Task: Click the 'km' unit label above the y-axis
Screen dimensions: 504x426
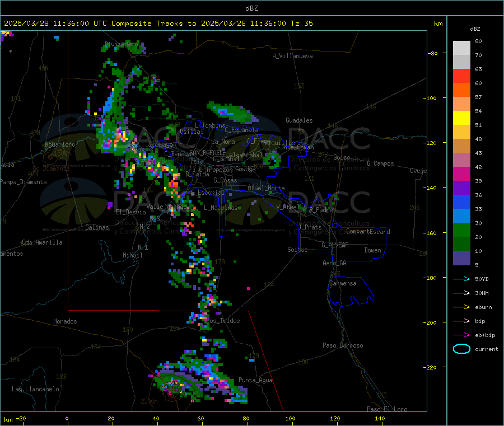Action: pyautogui.click(x=438, y=24)
